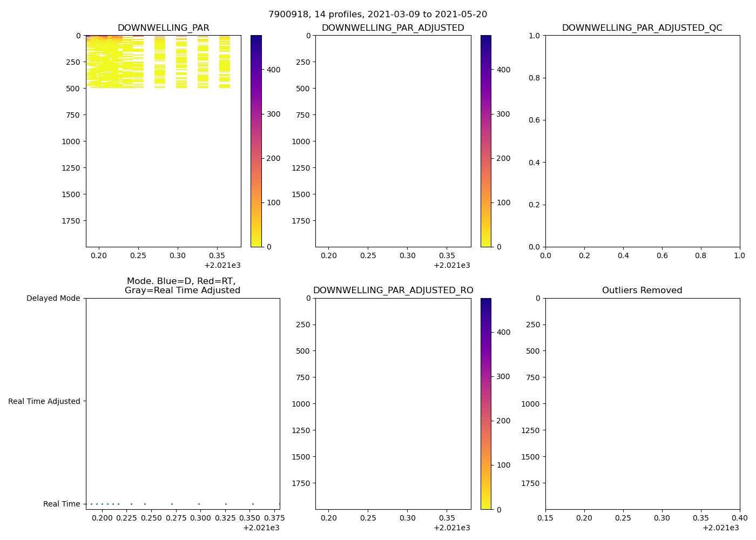Click the colorbar beside the DOWNWELLING_PAR plot
Viewport: 756px width, 540px height.
[256, 141]
